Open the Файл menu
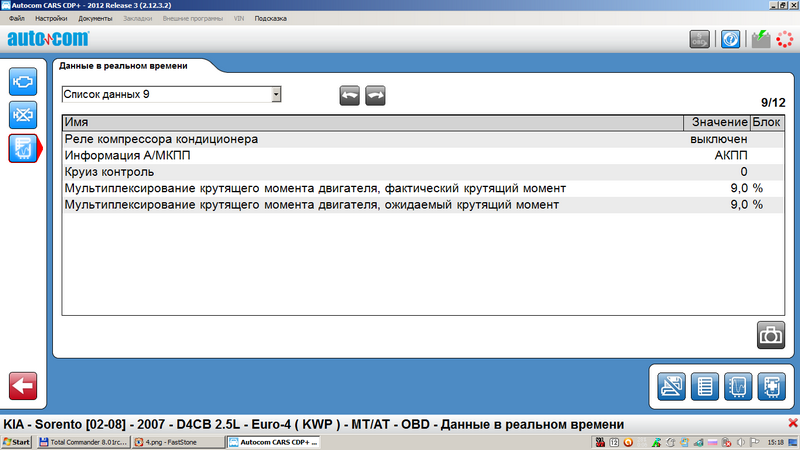Image resolution: width=800 pixels, height=450 pixels. pyautogui.click(x=17, y=18)
